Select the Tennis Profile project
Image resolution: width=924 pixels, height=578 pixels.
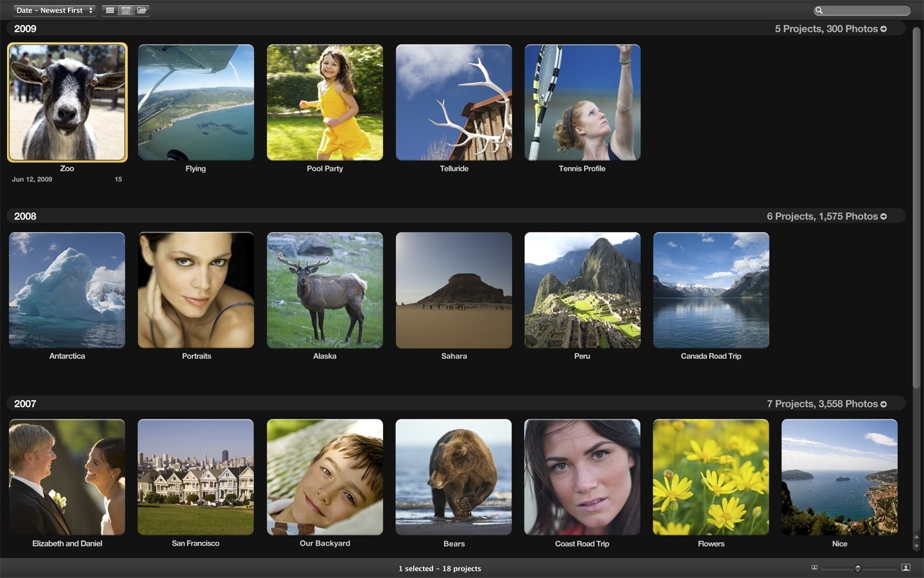582,102
